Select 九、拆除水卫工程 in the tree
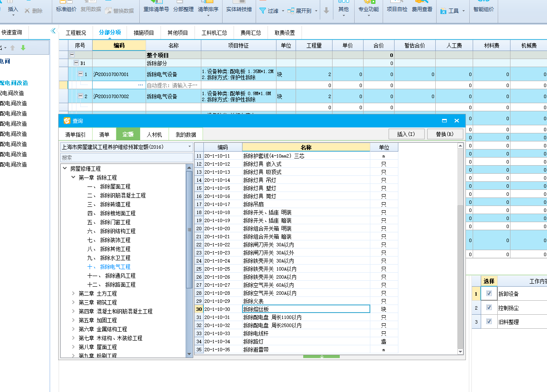 [x=109, y=258]
